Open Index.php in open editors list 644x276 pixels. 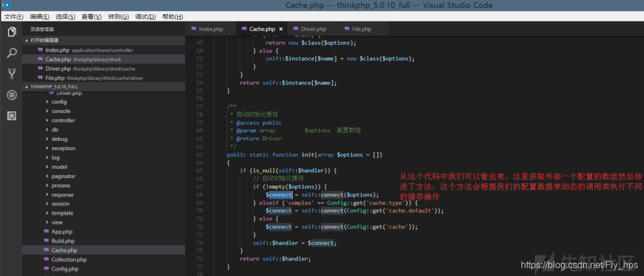[103, 50]
